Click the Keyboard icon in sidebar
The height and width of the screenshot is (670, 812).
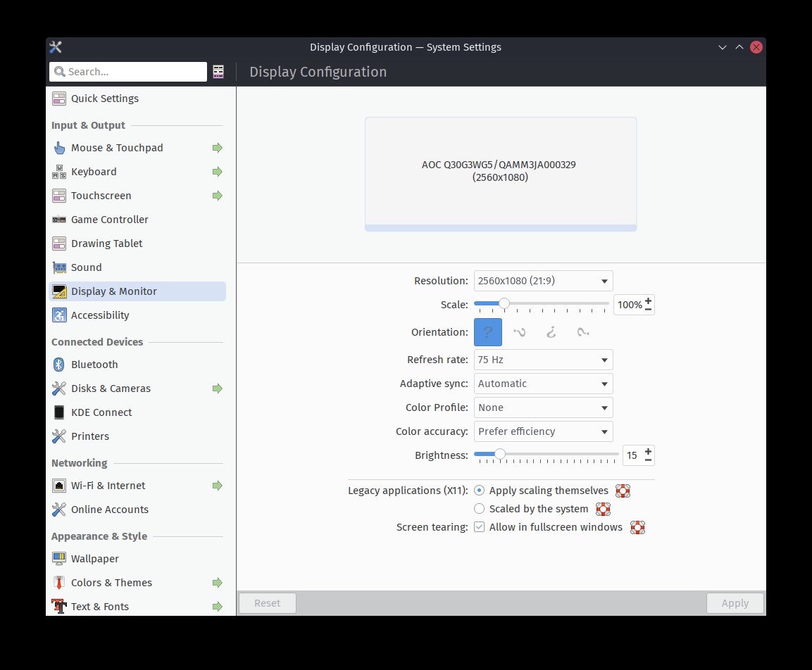[x=59, y=172]
